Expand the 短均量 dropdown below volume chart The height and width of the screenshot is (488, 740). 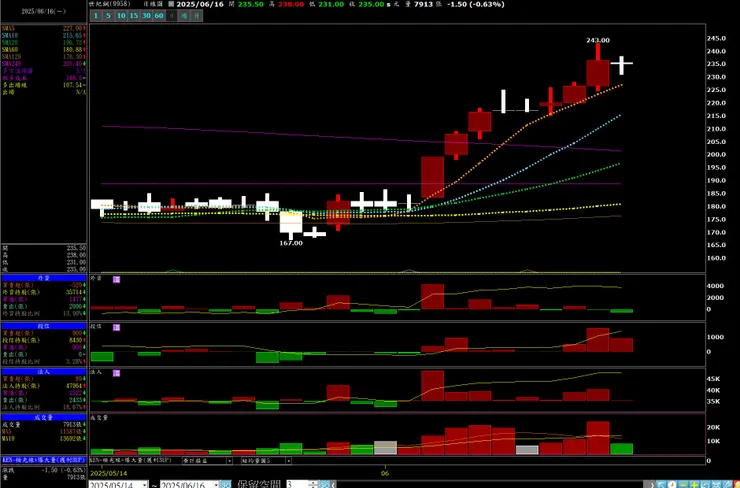tap(288, 461)
